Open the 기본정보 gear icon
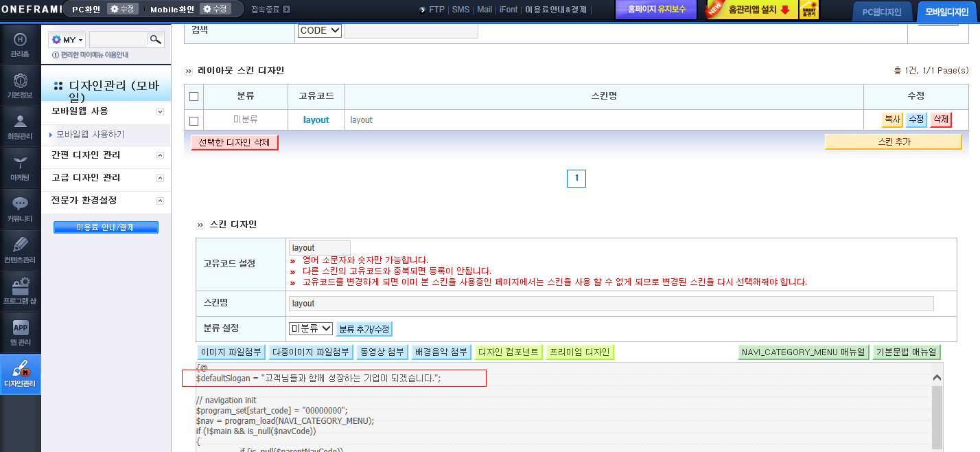 point(20,86)
